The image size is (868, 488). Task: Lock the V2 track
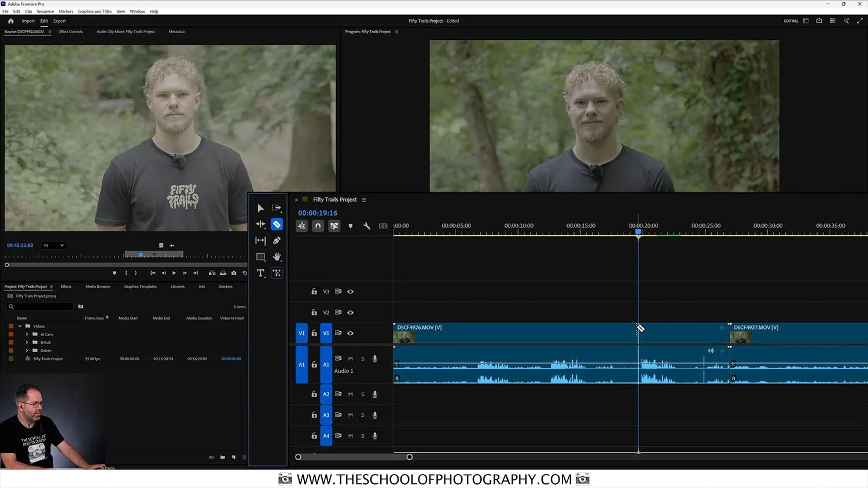click(x=314, y=312)
